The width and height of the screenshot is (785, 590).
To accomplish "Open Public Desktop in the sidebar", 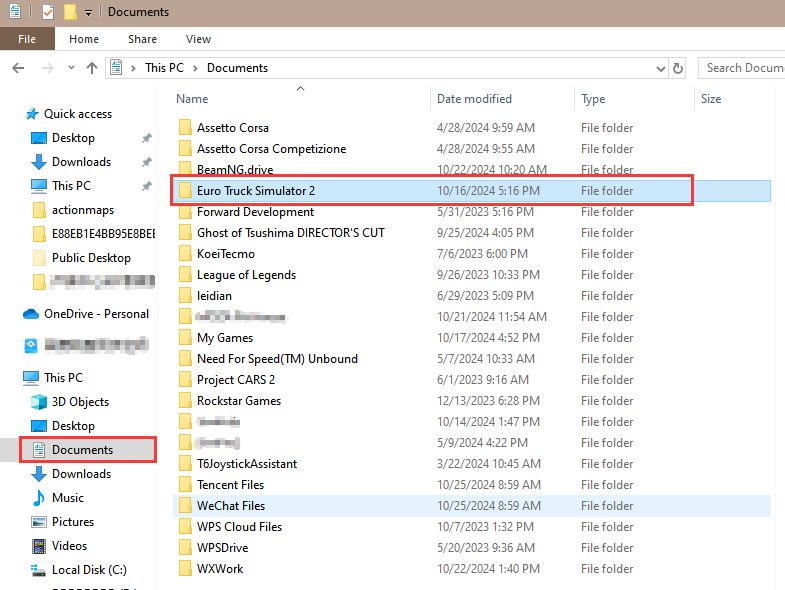I will point(91,258).
